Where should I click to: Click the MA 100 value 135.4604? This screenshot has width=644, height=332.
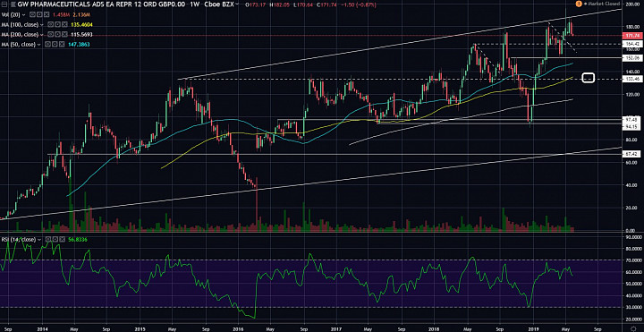(81, 25)
